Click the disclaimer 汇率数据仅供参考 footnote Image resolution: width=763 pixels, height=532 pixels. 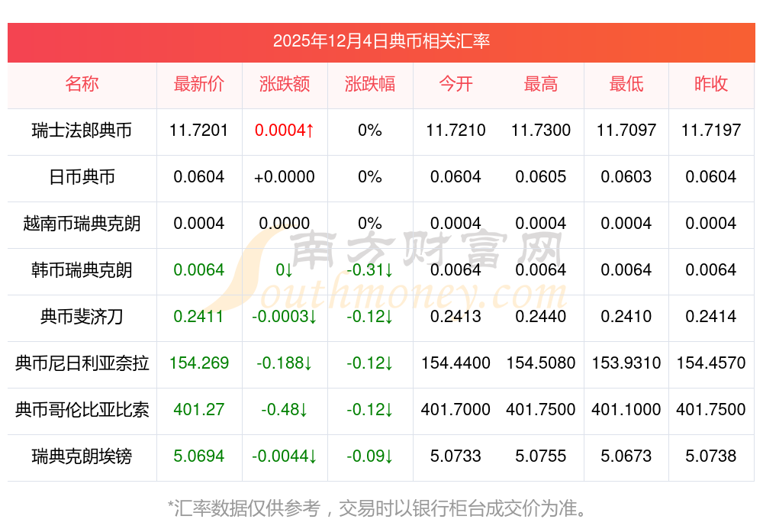(377, 508)
